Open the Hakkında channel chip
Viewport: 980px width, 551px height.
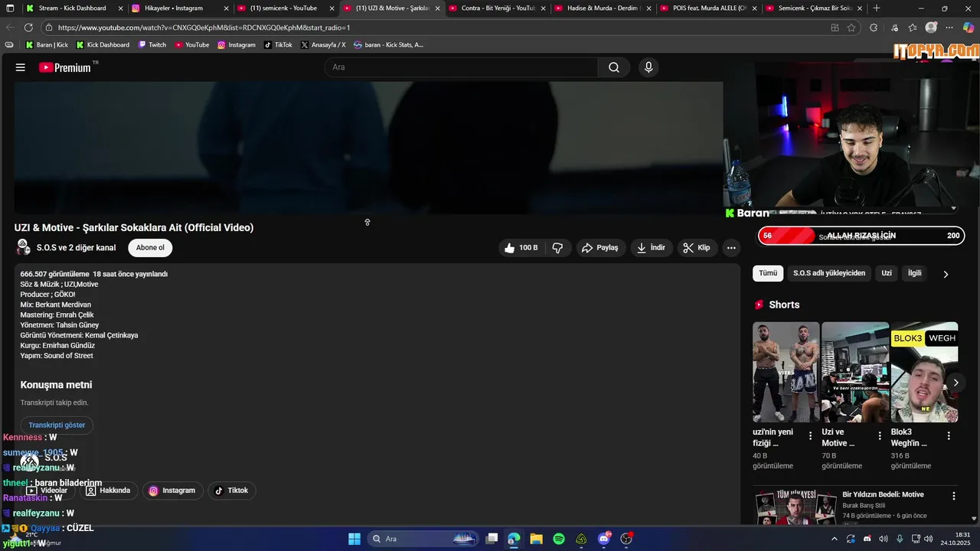point(108,491)
